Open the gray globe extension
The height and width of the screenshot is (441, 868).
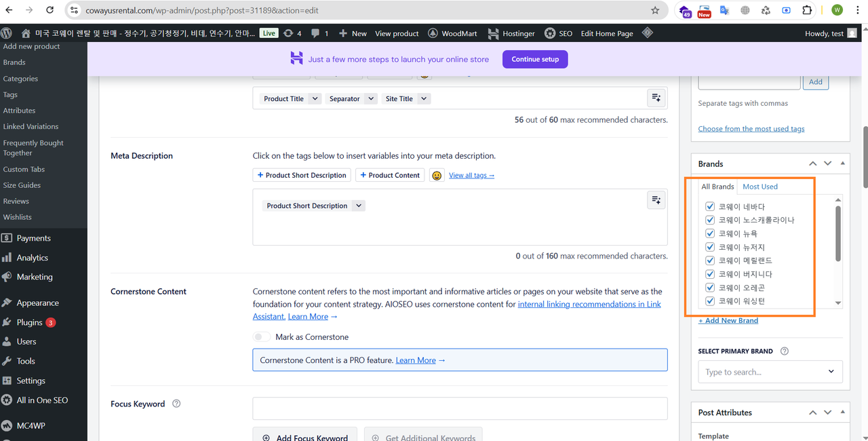click(745, 10)
